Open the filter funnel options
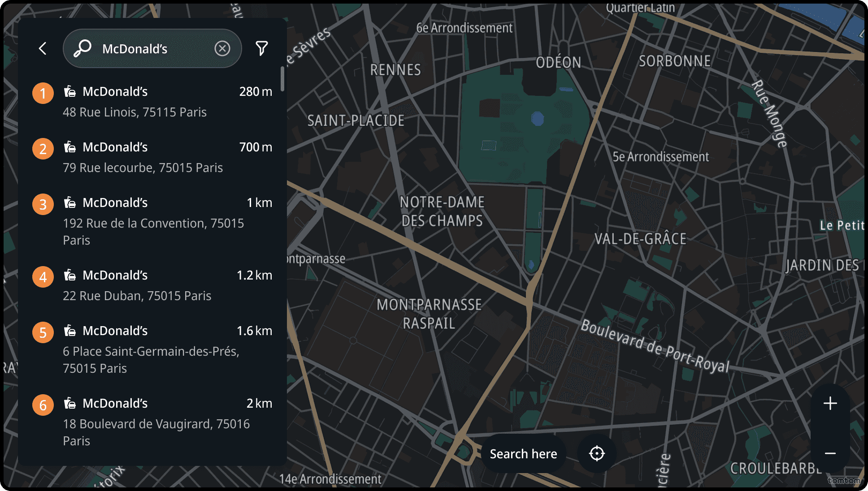This screenshot has height=491, width=868. tap(262, 48)
